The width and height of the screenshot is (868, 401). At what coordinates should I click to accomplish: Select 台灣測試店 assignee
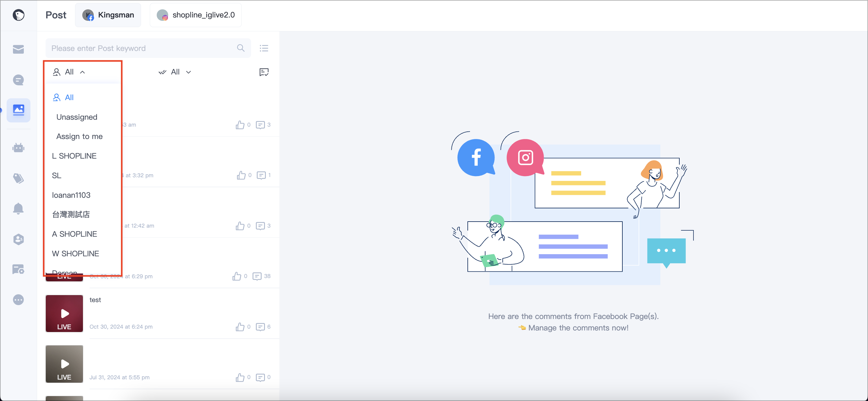pyautogui.click(x=71, y=214)
